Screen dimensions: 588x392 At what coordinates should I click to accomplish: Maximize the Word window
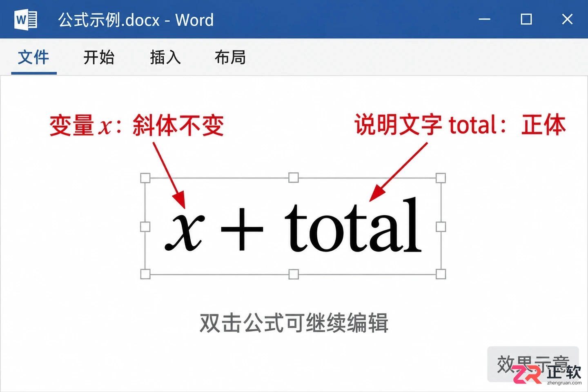(526, 19)
